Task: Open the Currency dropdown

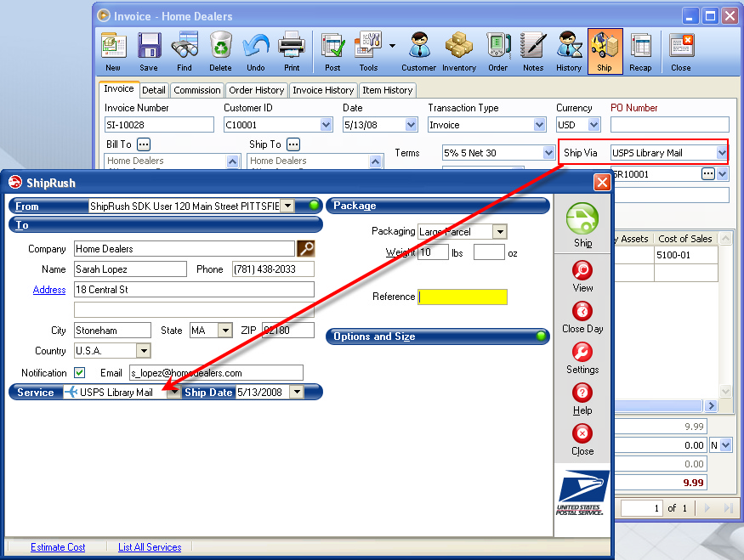Action: 594,125
